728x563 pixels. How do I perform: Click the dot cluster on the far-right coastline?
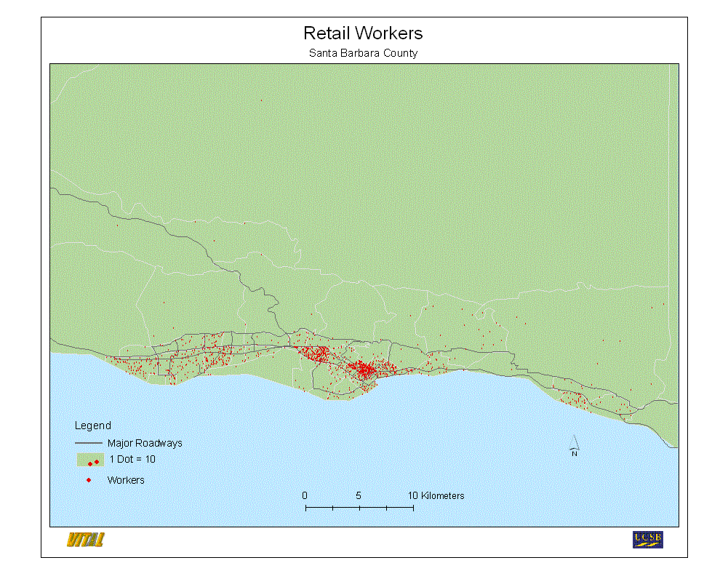[x=575, y=399]
